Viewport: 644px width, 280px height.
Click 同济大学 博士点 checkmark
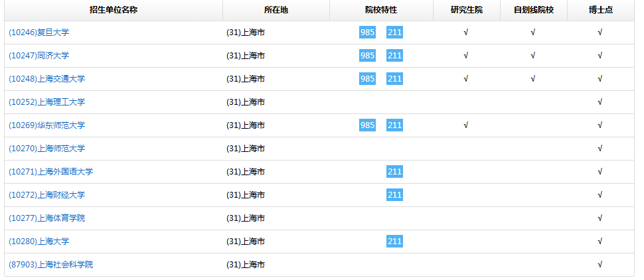(600, 56)
